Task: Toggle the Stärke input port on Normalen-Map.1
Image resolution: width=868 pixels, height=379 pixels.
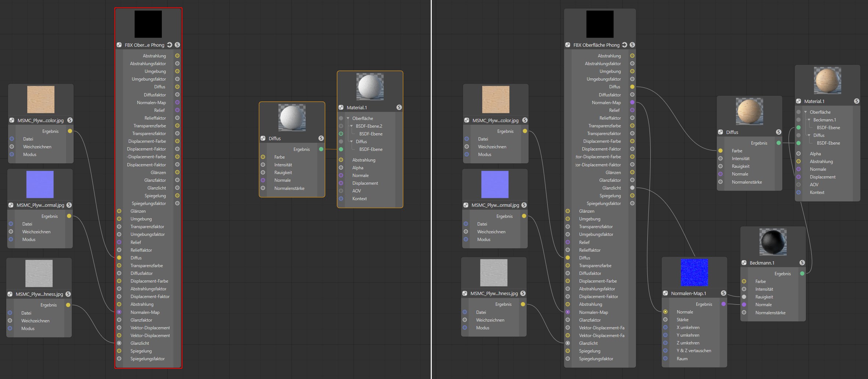Action: click(x=665, y=320)
